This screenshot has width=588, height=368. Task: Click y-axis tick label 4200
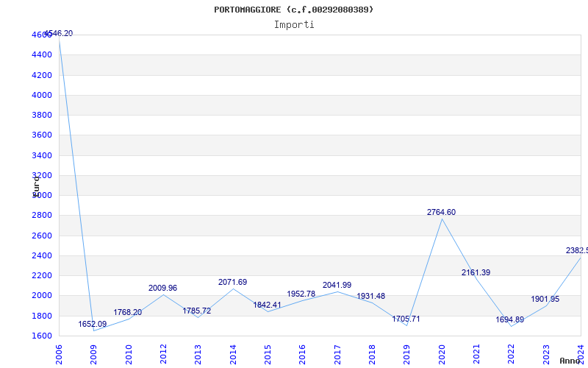pos(42,75)
